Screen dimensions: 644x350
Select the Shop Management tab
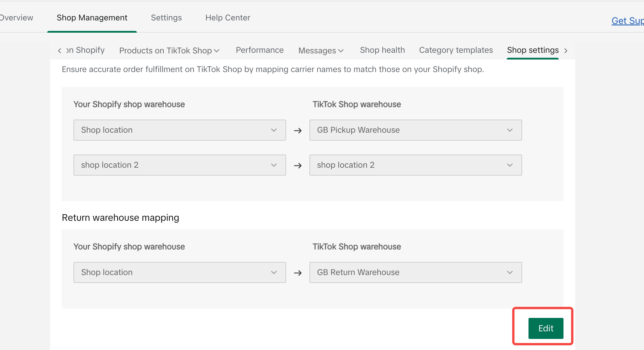click(x=92, y=18)
